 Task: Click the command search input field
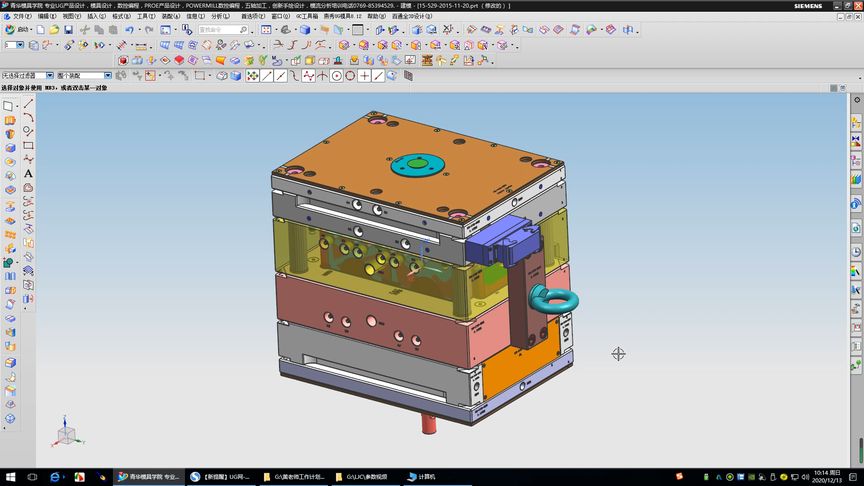(x=220, y=30)
